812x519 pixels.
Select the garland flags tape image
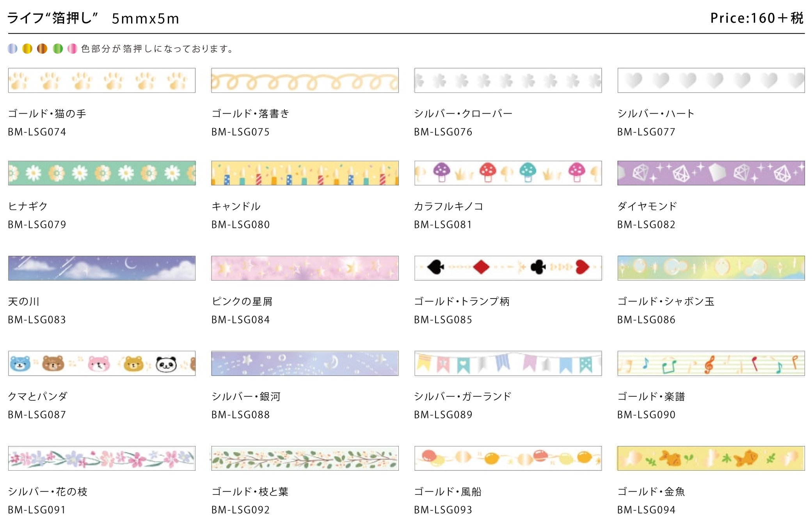point(508,363)
